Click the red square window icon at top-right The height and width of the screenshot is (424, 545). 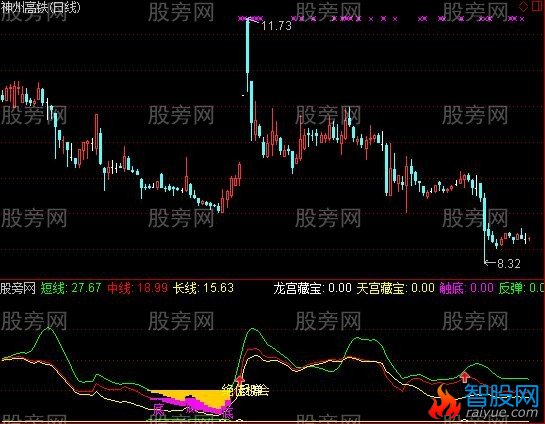(x=537, y=6)
